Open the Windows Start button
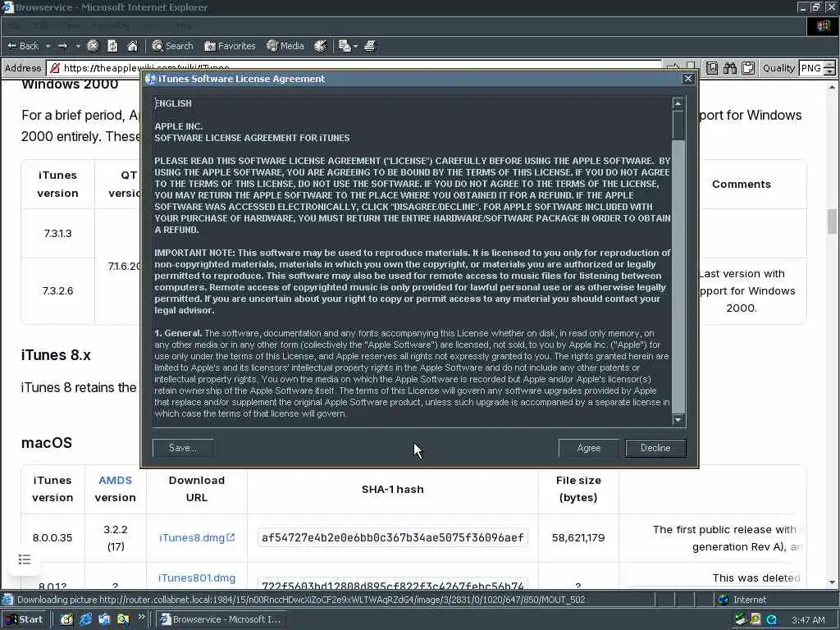 25,619
